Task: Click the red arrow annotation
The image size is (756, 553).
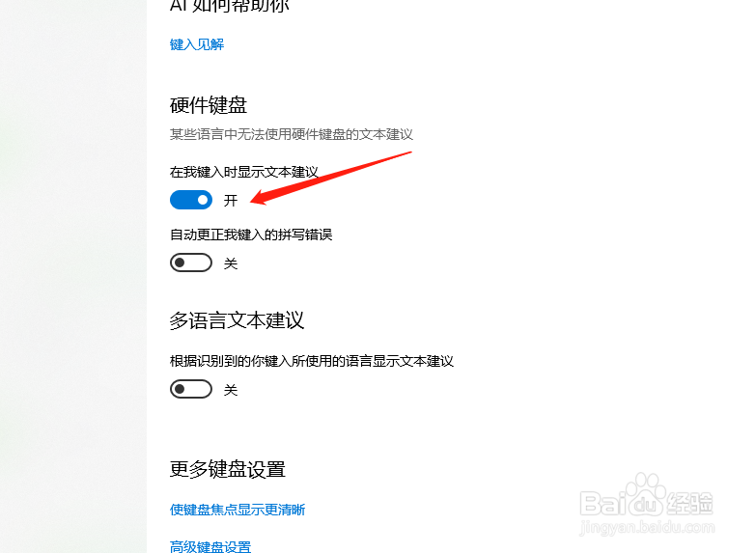Action: point(331,178)
